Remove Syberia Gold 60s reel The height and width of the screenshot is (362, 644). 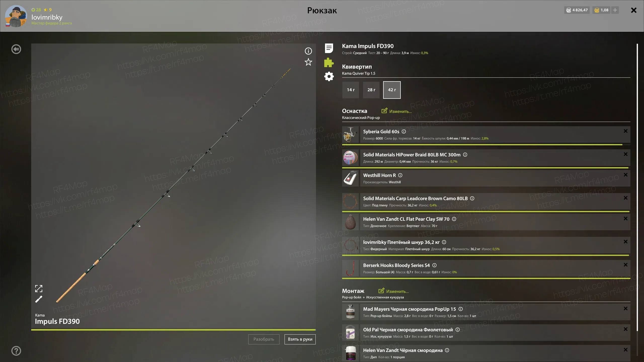(x=625, y=131)
